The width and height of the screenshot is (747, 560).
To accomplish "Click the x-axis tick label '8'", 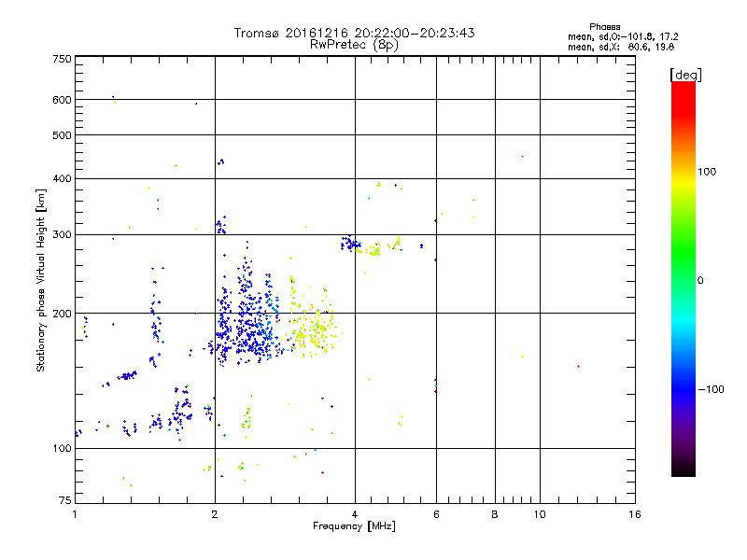I will pos(495,514).
